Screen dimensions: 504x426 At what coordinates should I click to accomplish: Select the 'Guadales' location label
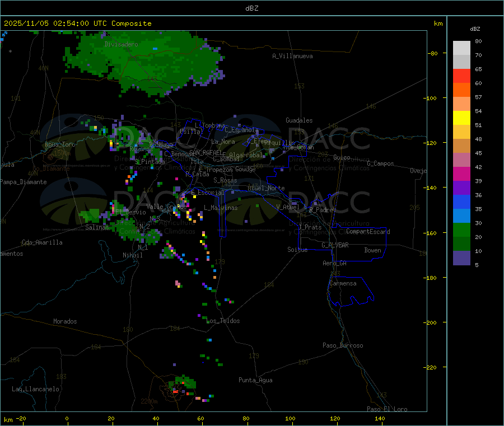(x=299, y=120)
